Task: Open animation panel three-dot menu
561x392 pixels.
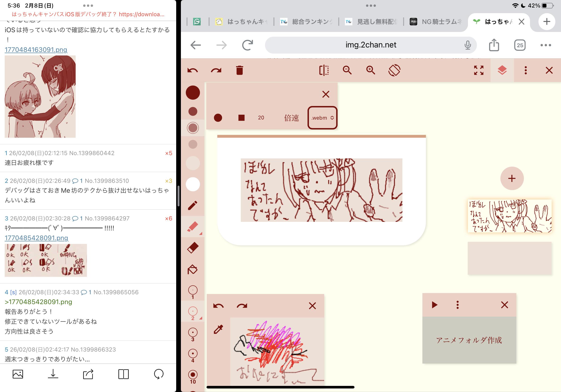Action: (x=457, y=305)
